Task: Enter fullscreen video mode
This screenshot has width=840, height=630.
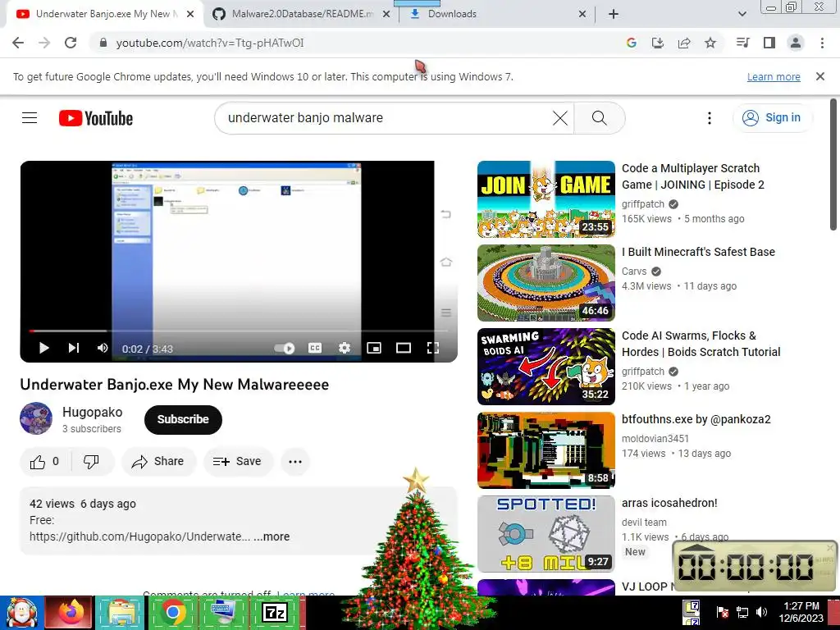Action: pos(433,348)
